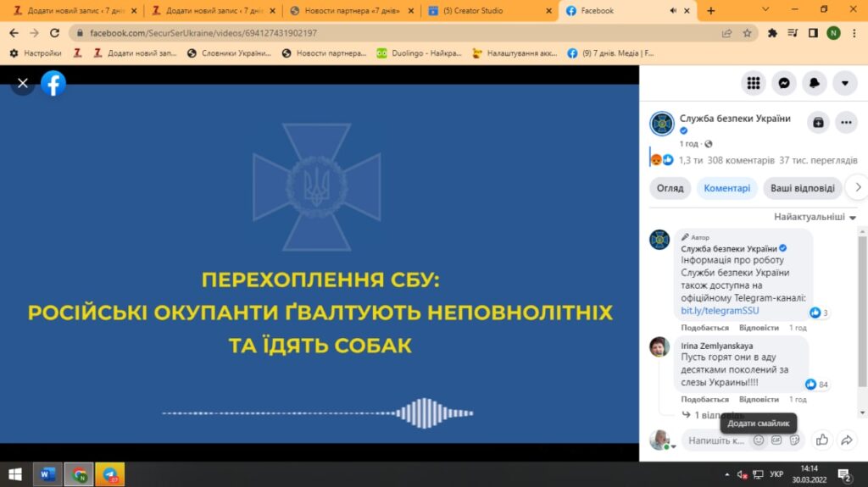Click the emoji smiley icon in comment box
Viewport: 868px width, 487px height.
pyautogui.click(x=759, y=440)
